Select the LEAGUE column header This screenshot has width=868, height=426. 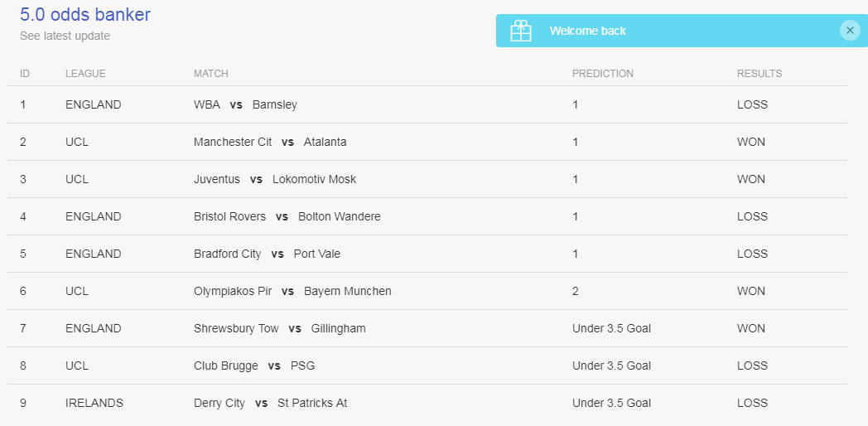85,74
